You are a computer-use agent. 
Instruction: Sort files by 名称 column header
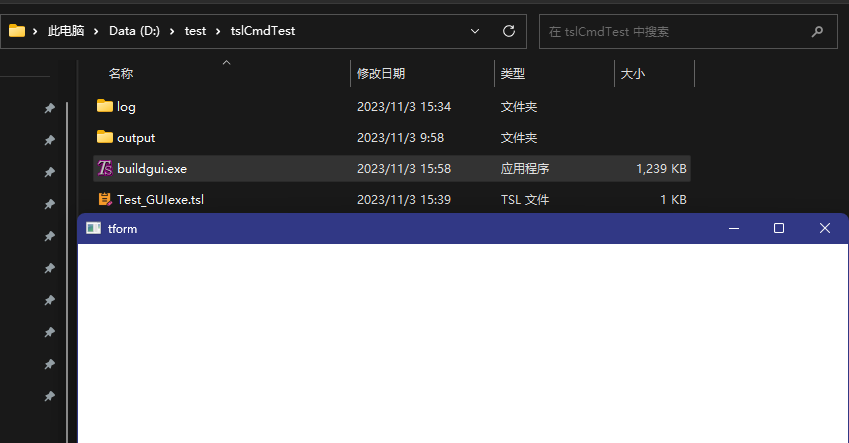(121, 74)
